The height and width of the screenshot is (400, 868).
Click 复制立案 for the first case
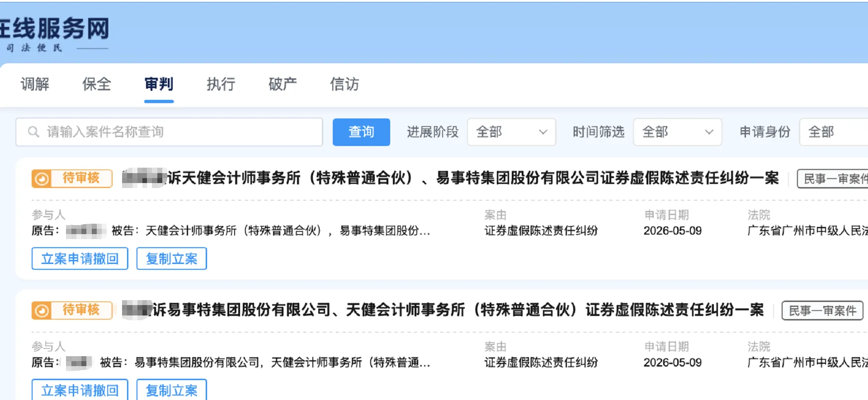(172, 259)
